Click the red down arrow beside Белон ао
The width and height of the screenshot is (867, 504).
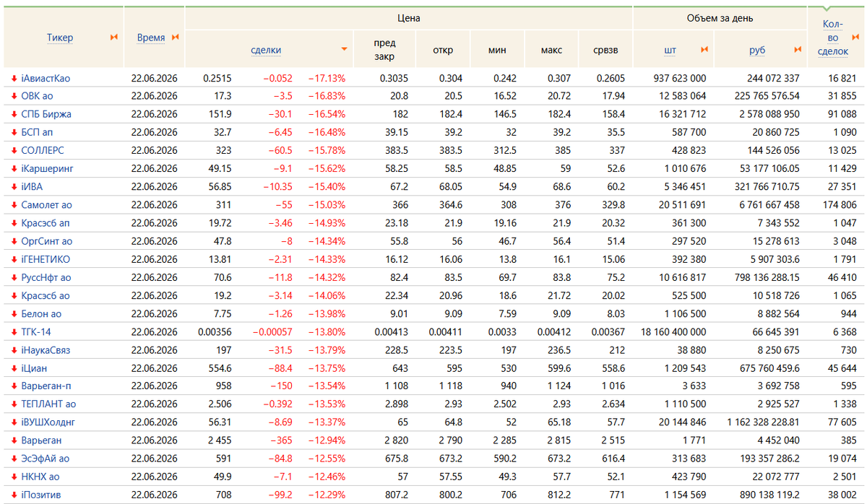pyautogui.click(x=13, y=313)
